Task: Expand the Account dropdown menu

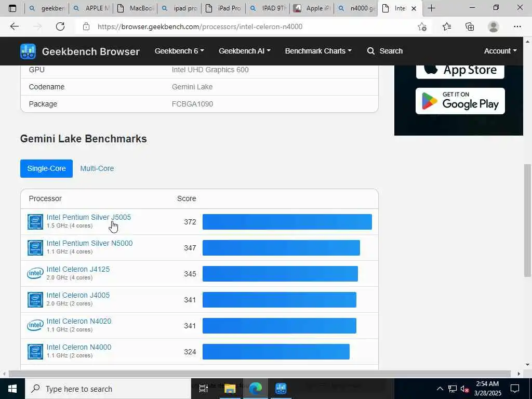Action: pyautogui.click(x=500, y=51)
